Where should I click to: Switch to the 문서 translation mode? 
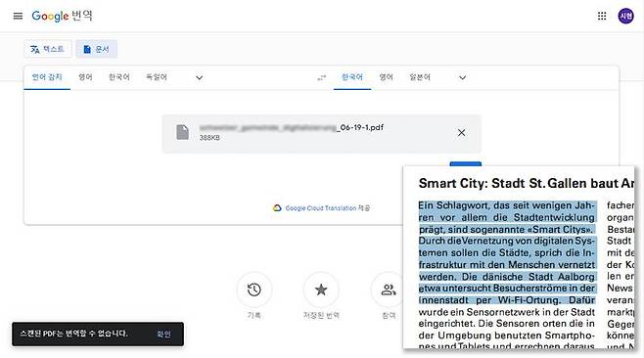[97, 49]
